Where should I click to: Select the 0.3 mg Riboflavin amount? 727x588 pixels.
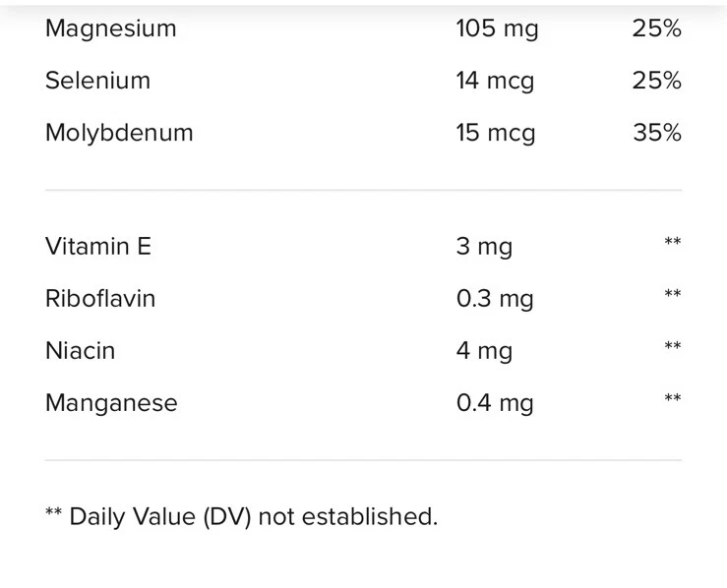pos(495,298)
